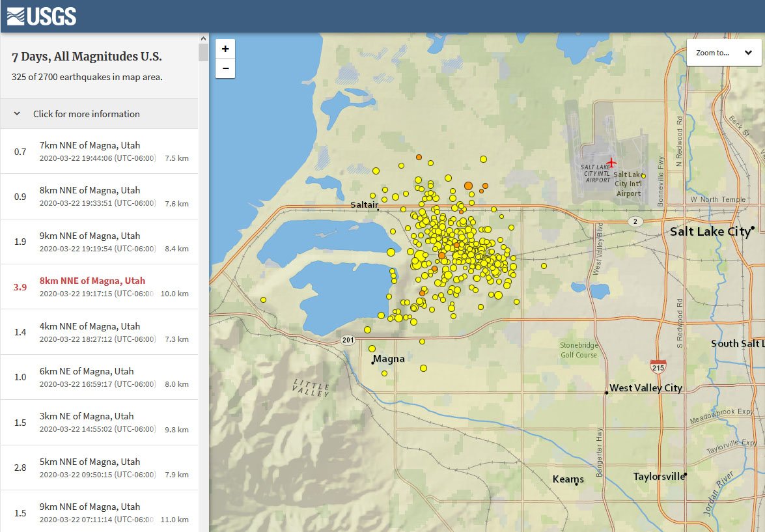Expand Click for more information section
765x532 pixels.
pos(87,114)
